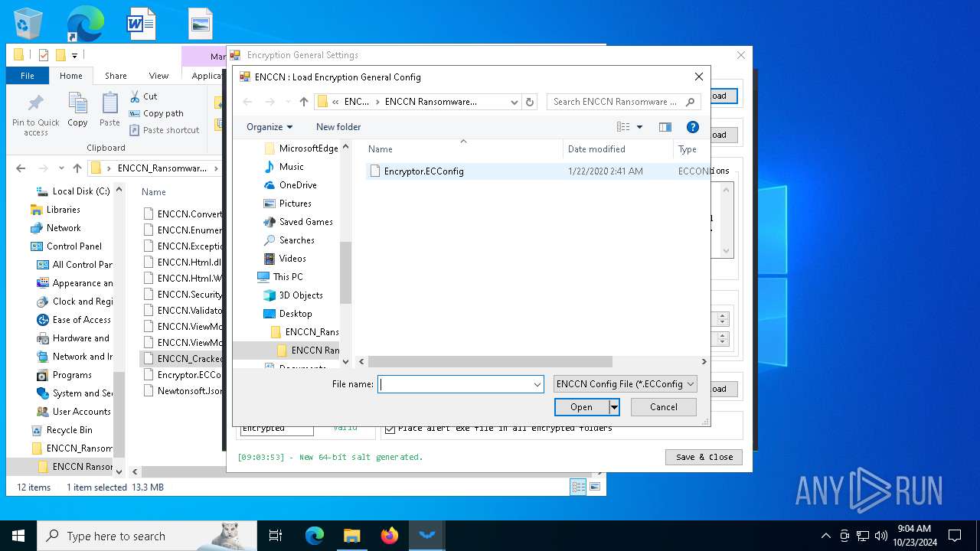Toggle the preview pane icon in the dialog
Screen dimensions: 980x551
(665, 127)
